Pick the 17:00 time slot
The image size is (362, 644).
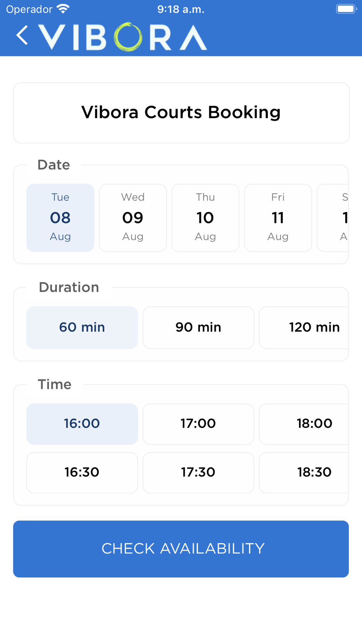[198, 424]
